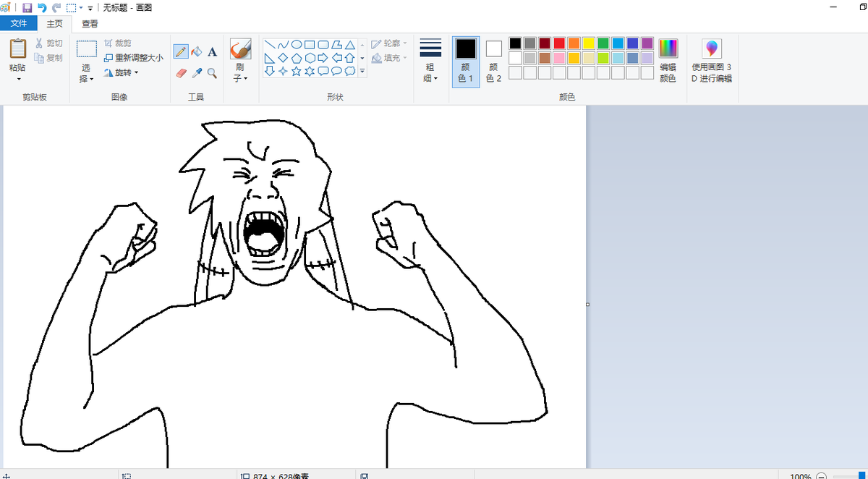Choose the Down arrow shape

270,71
